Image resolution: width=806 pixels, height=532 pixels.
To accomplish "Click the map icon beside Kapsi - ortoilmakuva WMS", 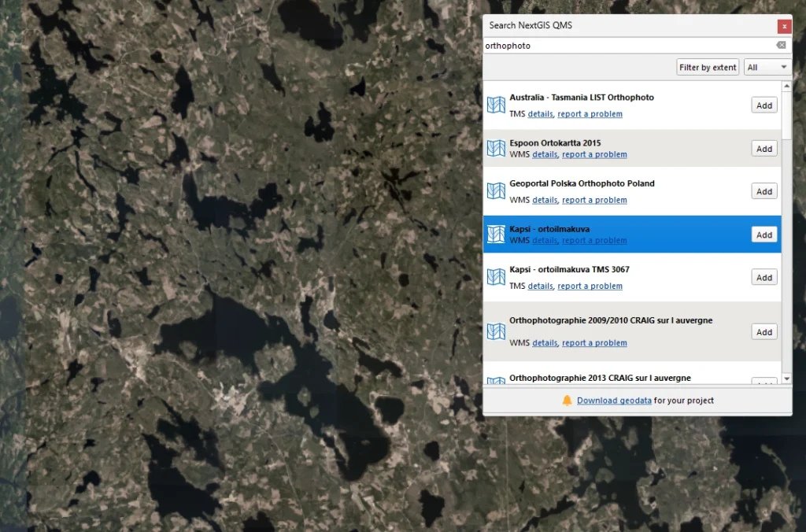I will (496, 235).
